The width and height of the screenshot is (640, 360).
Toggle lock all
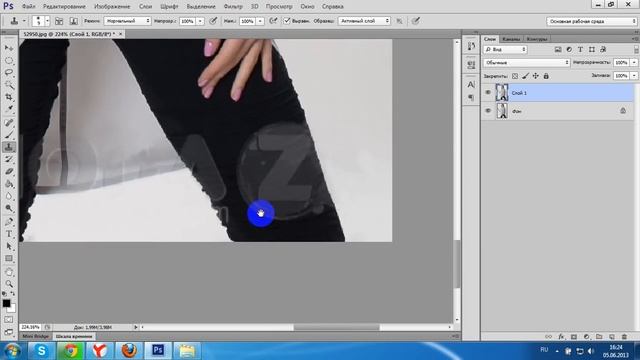(546, 76)
